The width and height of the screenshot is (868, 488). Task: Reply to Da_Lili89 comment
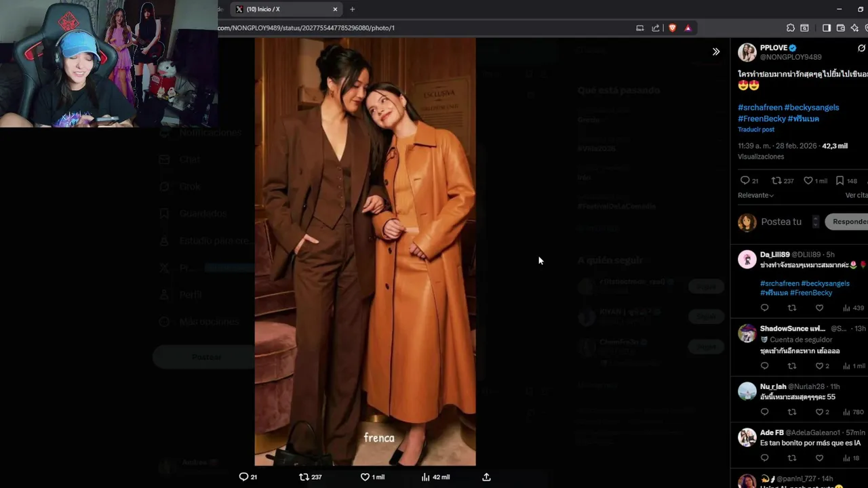(764, 308)
